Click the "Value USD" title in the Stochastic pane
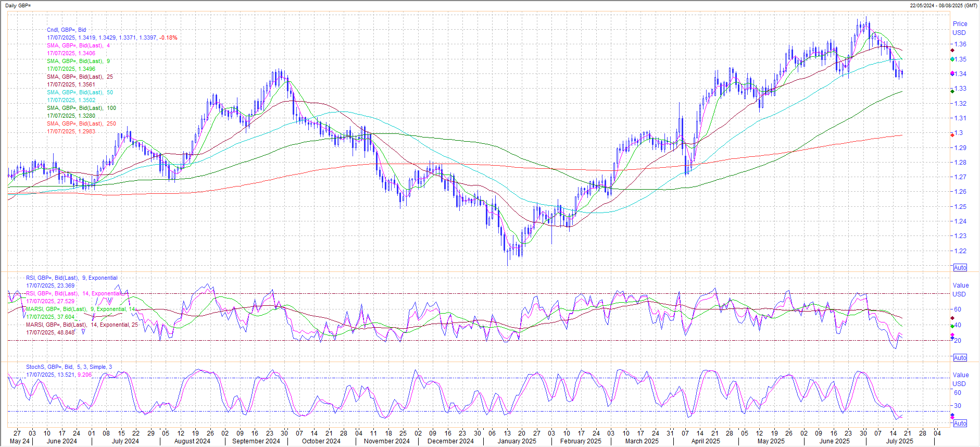 [960, 379]
